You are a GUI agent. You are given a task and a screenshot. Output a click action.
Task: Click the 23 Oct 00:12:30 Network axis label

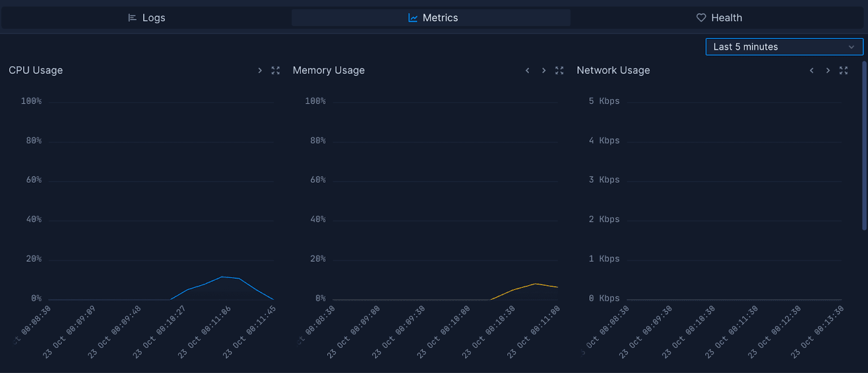click(774, 332)
